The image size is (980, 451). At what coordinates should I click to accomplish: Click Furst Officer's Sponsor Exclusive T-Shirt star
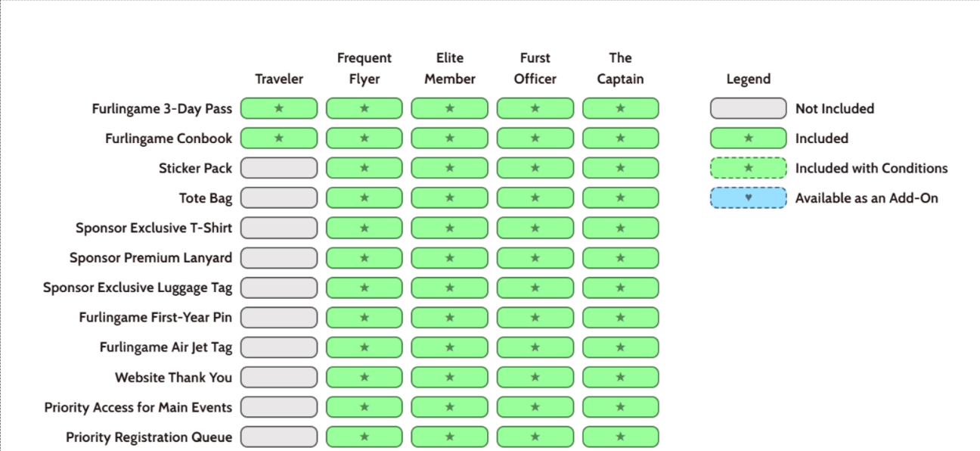pyautogui.click(x=535, y=228)
